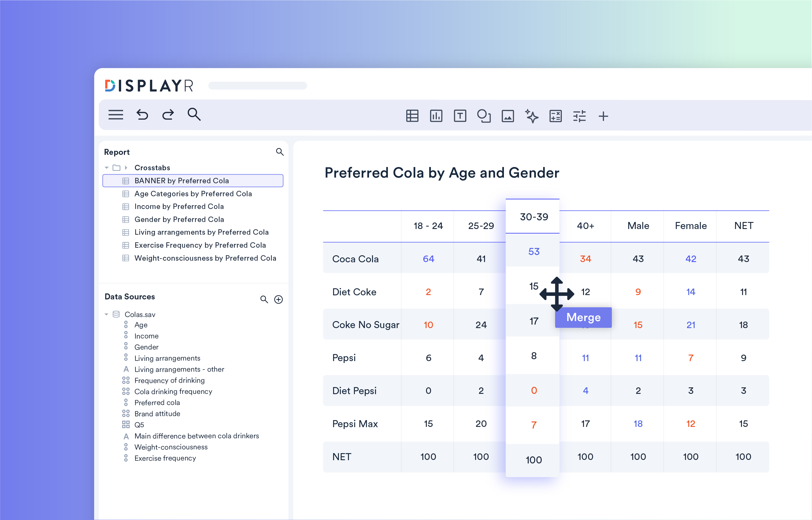Click the plus icon to add new item
Screen dimensions: 812x520
603,116
